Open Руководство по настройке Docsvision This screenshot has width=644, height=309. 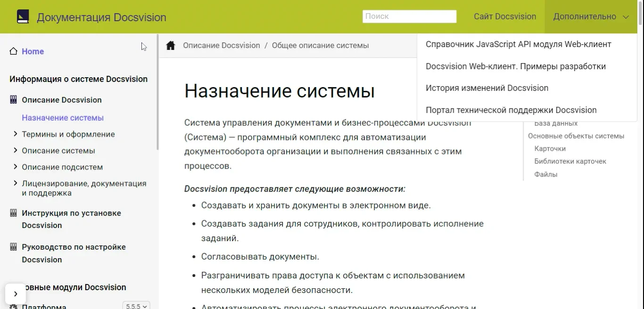coord(74,253)
